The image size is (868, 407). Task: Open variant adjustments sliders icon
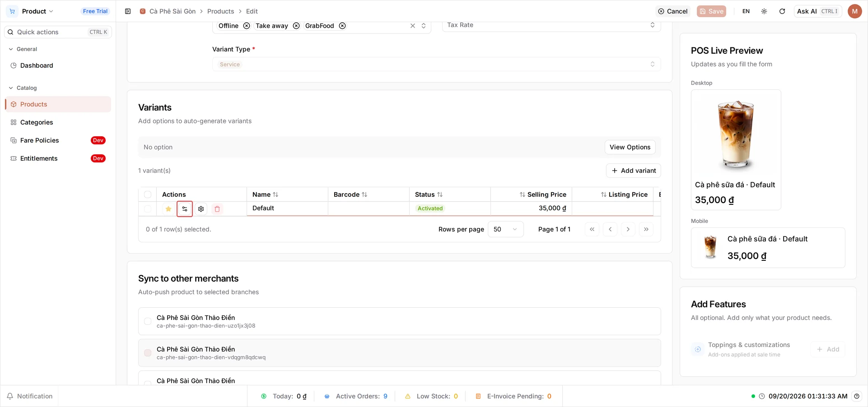(x=185, y=209)
